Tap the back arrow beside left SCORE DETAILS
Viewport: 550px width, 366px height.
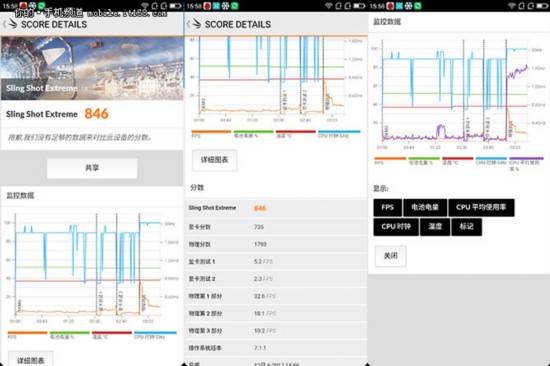pyautogui.click(x=5, y=24)
